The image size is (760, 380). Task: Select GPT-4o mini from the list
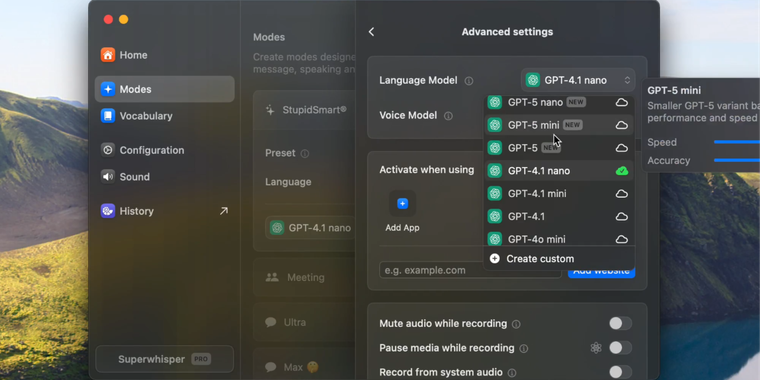559,238
